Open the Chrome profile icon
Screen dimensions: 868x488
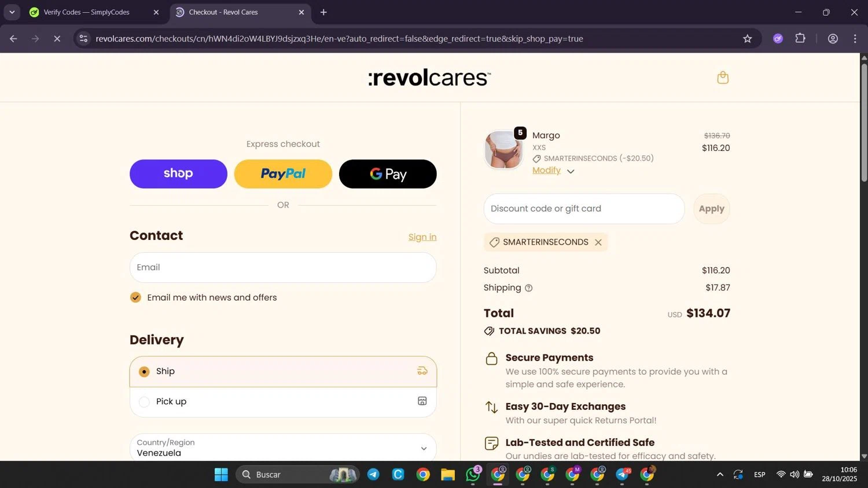pos(833,39)
